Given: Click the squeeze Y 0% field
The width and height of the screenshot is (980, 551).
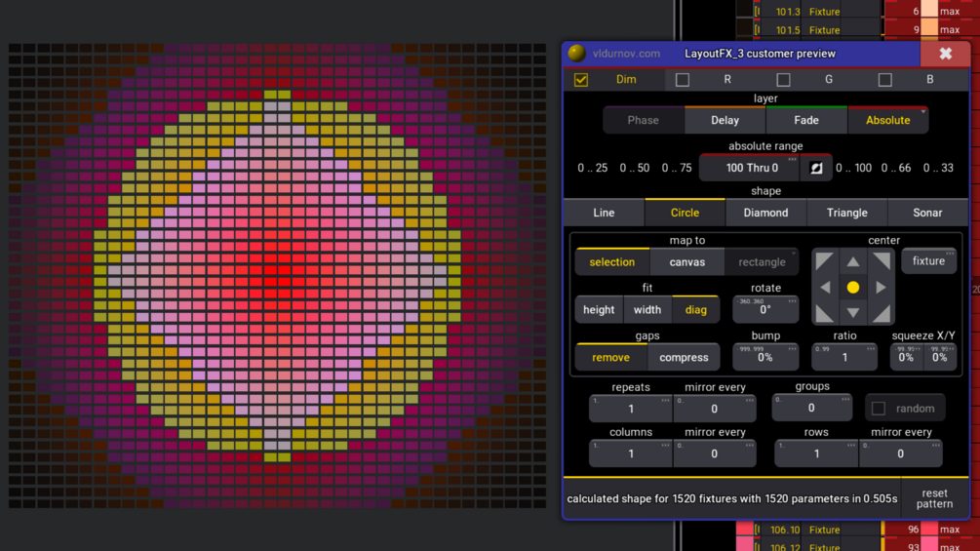Looking at the screenshot, I should [939, 357].
